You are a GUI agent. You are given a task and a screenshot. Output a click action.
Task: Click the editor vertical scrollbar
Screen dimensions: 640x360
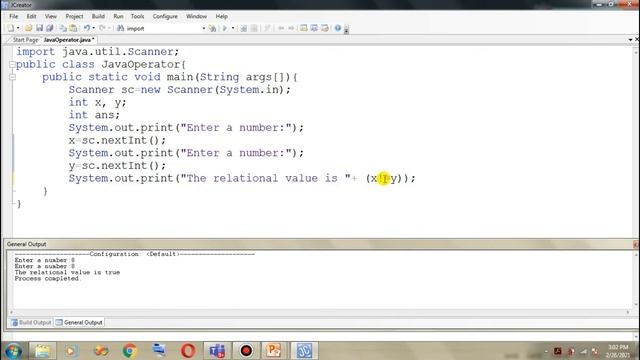(x=636, y=141)
